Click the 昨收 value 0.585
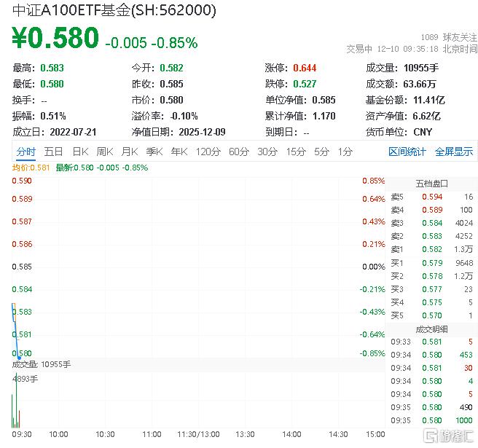This screenshot has width=478, height=448. [x=172, y=84]
